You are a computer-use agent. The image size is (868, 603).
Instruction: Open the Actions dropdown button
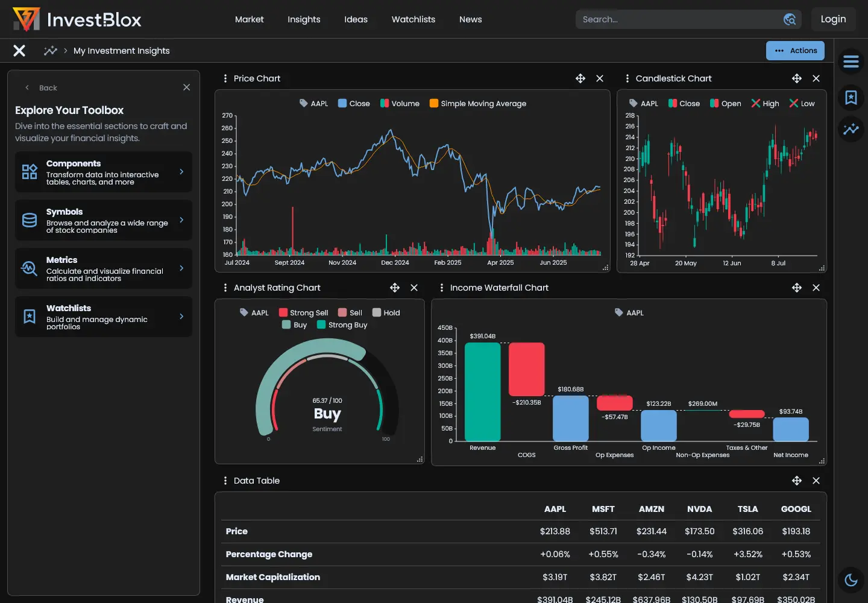tap(795, 51)
